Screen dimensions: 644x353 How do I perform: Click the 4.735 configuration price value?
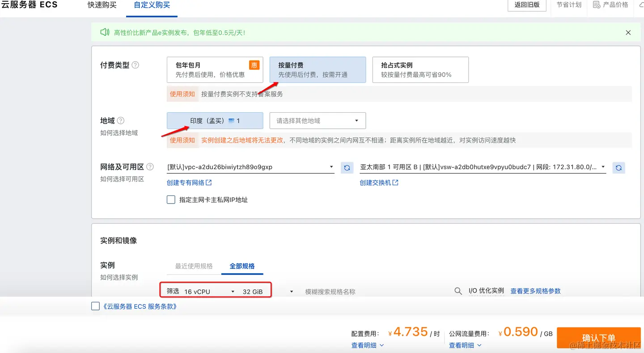411,332
